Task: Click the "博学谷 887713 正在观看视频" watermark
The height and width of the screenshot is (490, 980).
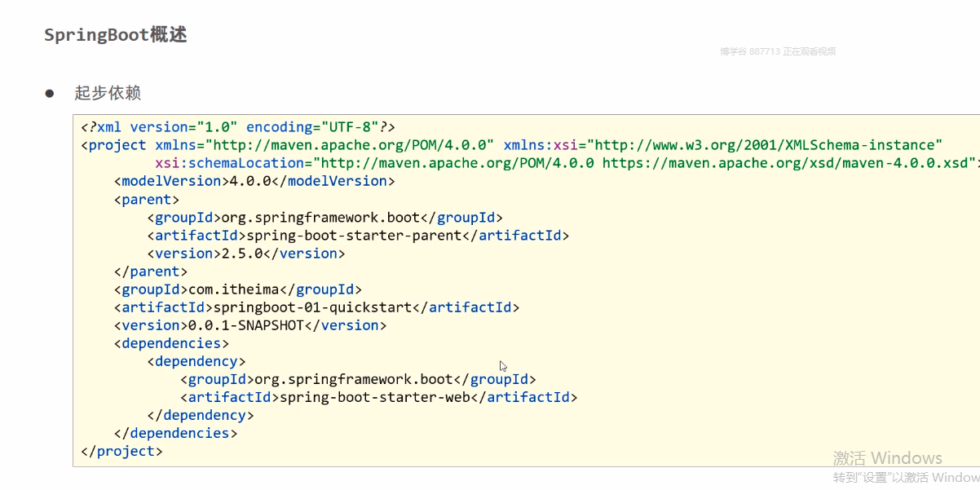Action: coord(777,51)
